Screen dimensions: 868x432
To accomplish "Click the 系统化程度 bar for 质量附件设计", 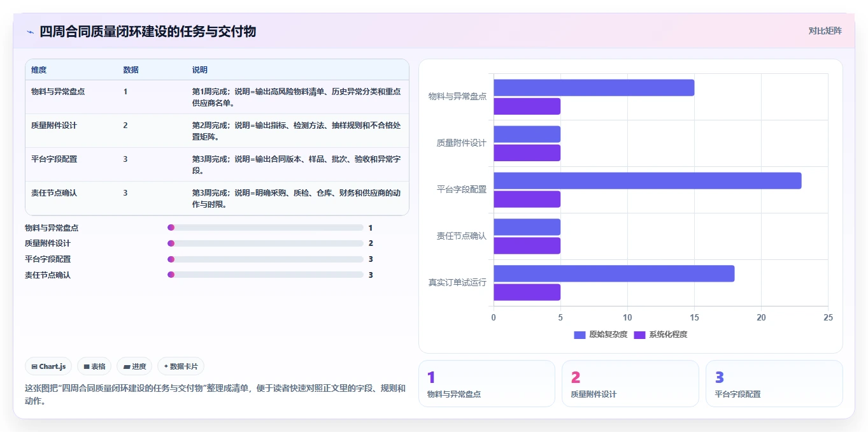I will 527,153.
